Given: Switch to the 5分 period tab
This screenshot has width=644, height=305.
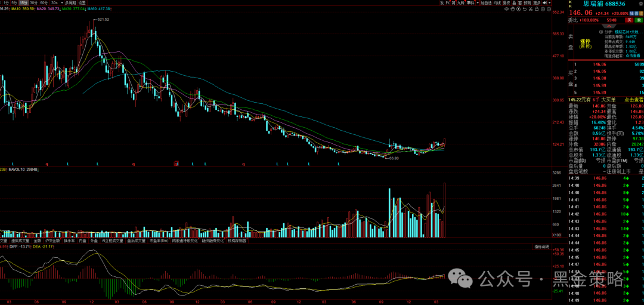Looking at the screenshot, I should pos(14,3).
